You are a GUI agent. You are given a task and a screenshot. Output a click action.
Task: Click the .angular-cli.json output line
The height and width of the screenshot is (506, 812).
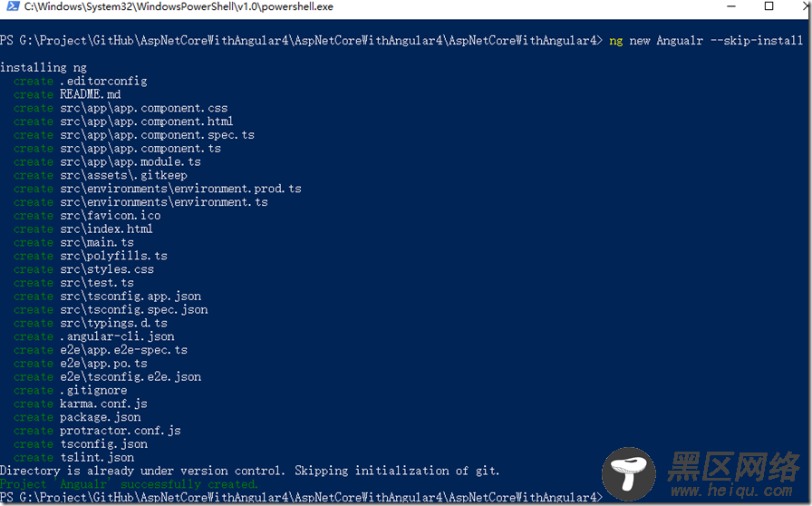pos(93,336)
